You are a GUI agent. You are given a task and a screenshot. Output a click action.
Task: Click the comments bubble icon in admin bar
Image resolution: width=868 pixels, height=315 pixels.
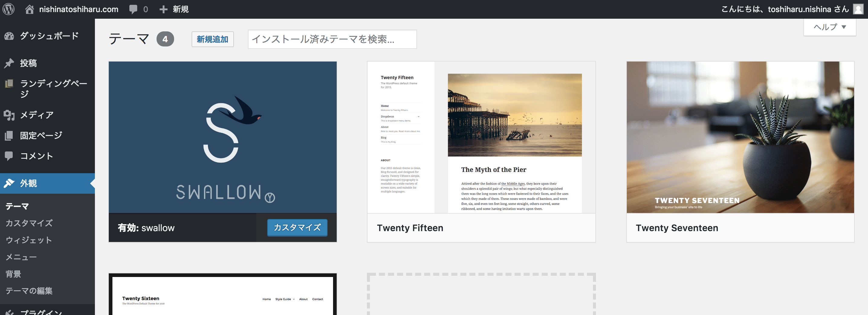[x=134, y=9]
